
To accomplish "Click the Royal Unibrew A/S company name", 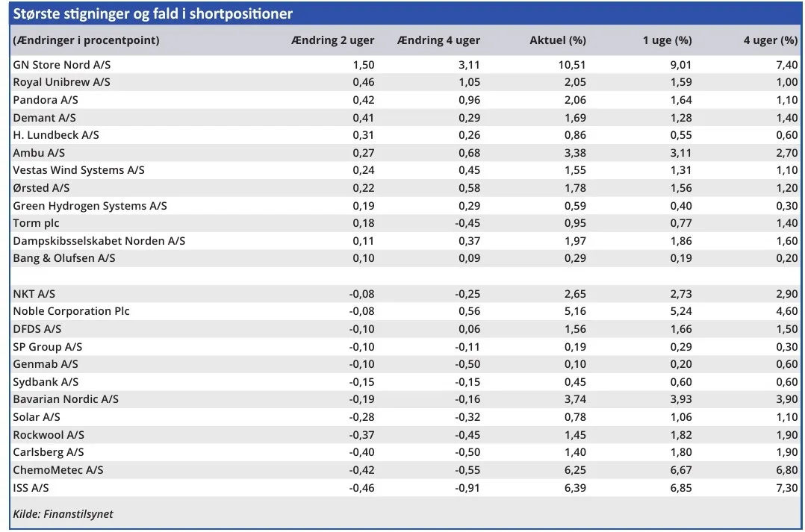I will (x=61, y=82).
